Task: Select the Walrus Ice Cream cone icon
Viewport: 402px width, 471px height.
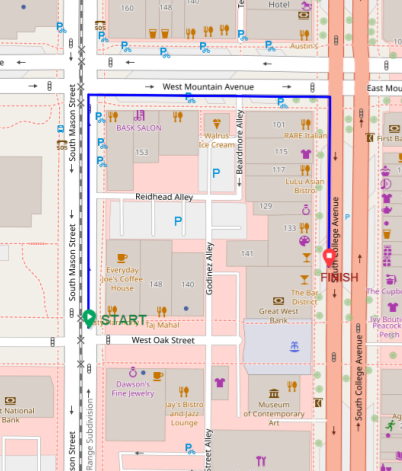Action: pos(217,124)
